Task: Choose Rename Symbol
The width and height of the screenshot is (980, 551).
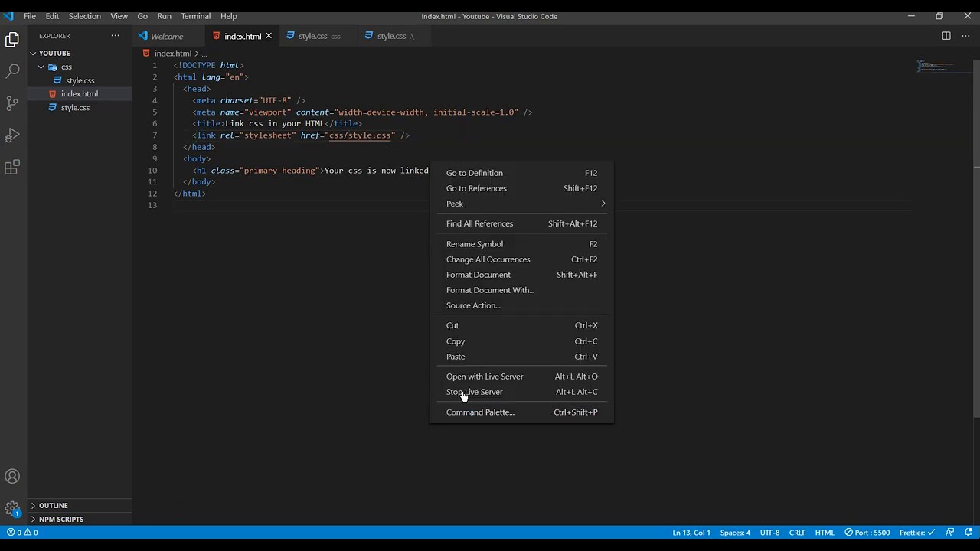Action: click(x=521, y=244)
